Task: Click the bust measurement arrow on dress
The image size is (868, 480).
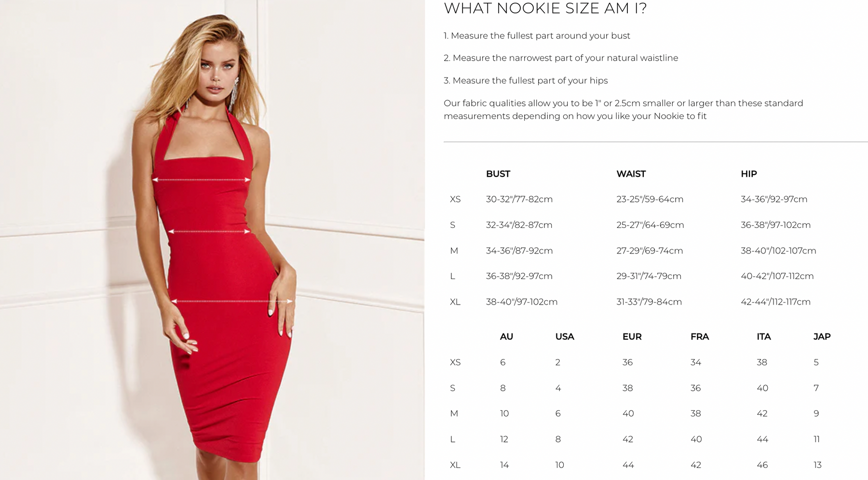Action: (202, 180)
